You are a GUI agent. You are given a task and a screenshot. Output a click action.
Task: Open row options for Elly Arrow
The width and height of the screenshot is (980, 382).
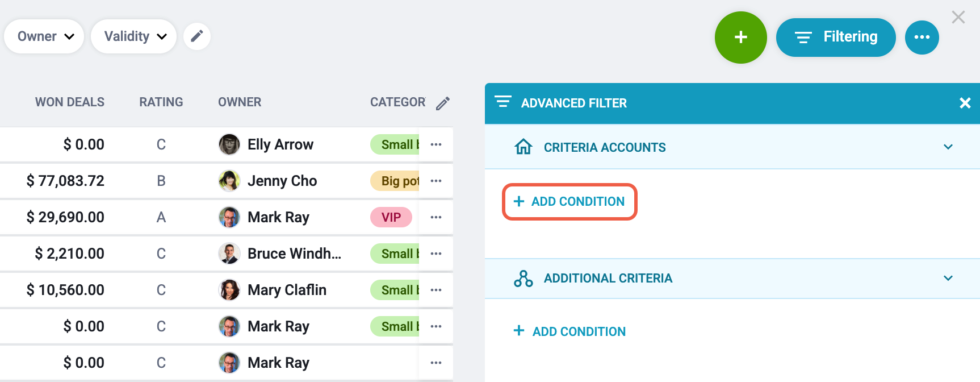[436, 144]
